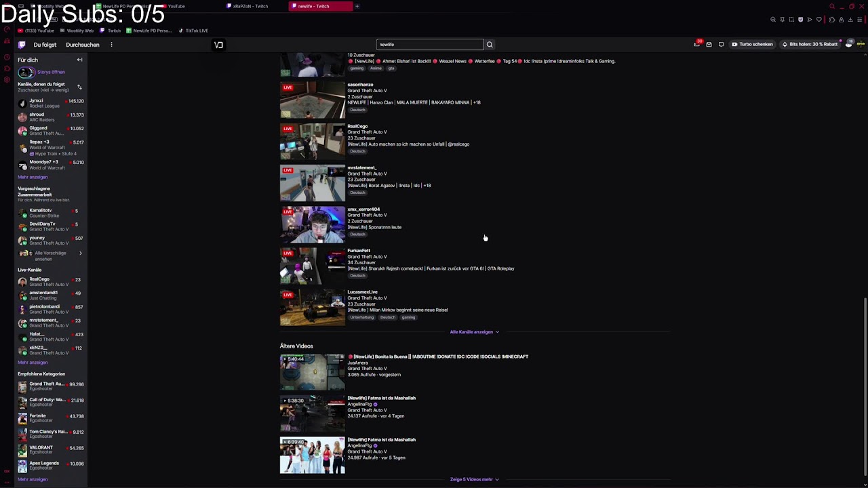The height and width of the screenshot is (488, 868).
Task: Open the whispers chat bubble icon
Action: [x=721, y=45]
